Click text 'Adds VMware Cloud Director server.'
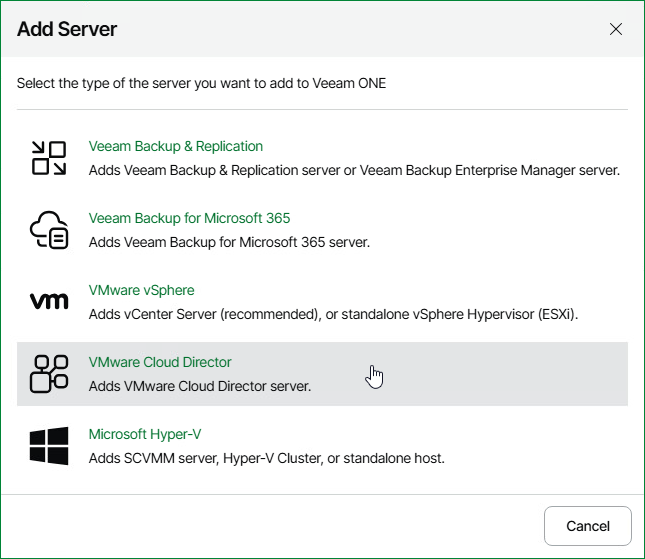The image size is (645, 559). [x=200, y=386]
